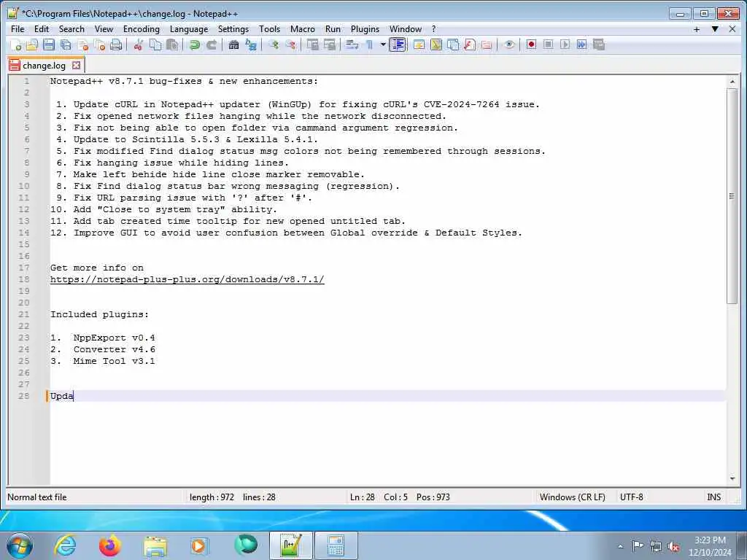747x560 pixels.
Task: Click the Save All toolbar icon
Action: [x=66, y=44]
